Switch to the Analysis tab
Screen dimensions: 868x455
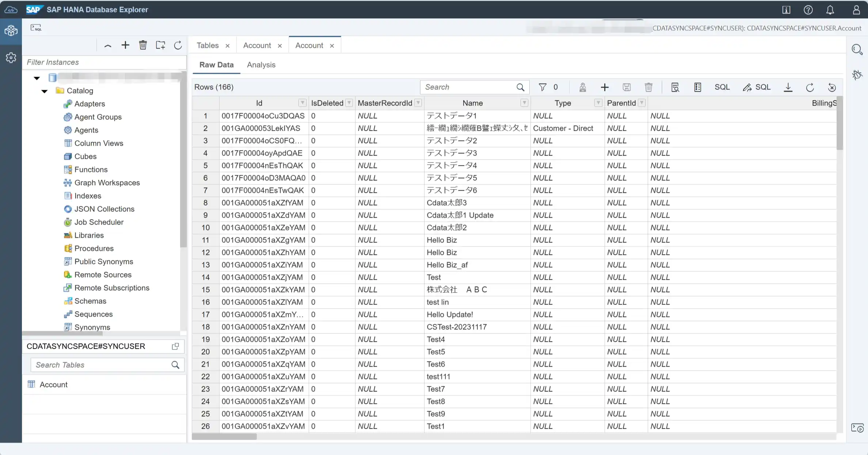point(261,65)
